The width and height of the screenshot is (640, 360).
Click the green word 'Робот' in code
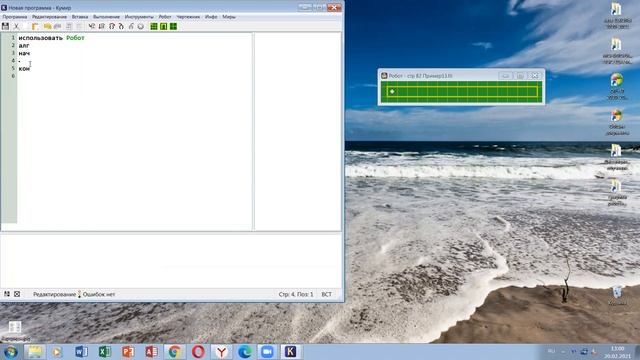click(x=75, y=38)
